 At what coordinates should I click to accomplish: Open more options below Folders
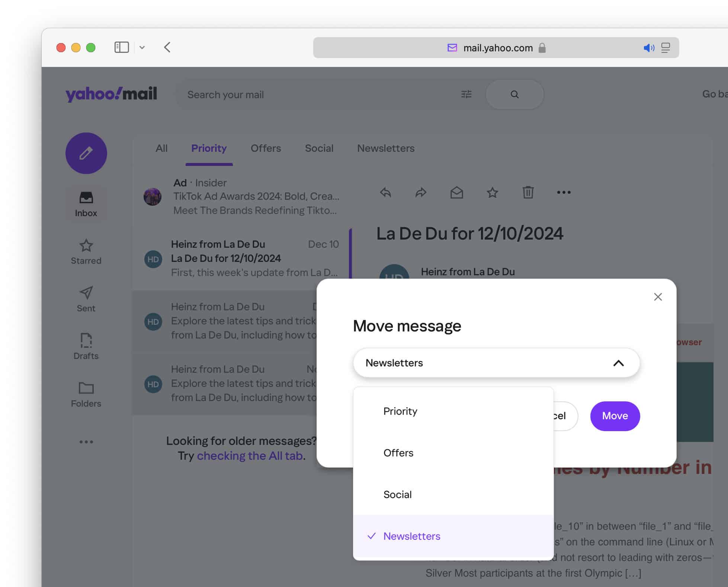pos(86,442)
